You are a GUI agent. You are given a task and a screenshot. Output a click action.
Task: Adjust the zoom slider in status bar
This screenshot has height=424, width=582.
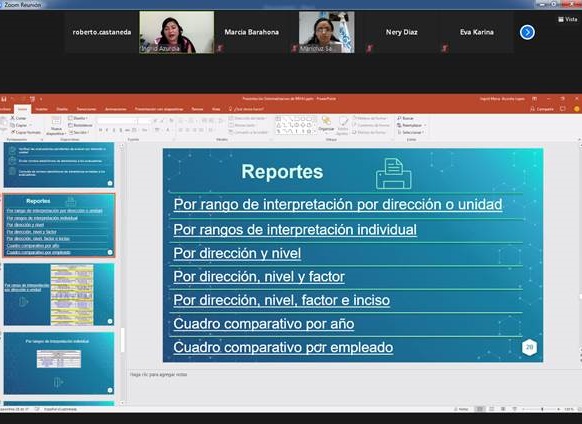click(x=542, y=409)
